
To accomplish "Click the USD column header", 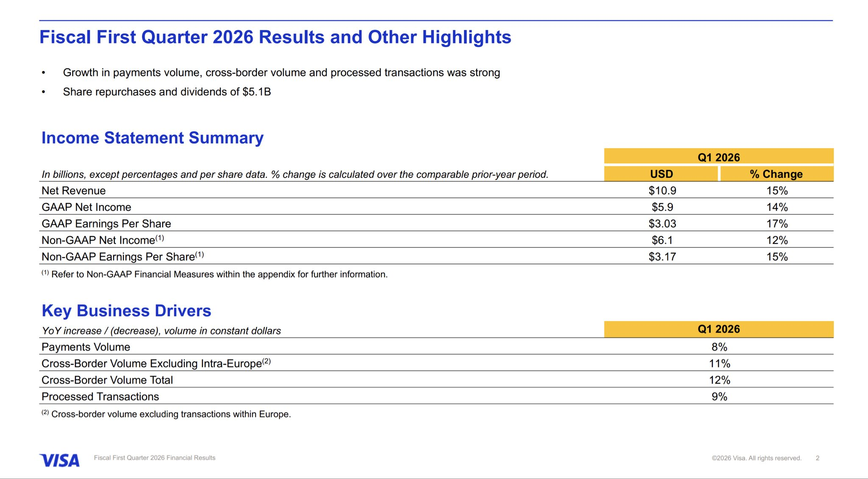I will tap(661, 174).
